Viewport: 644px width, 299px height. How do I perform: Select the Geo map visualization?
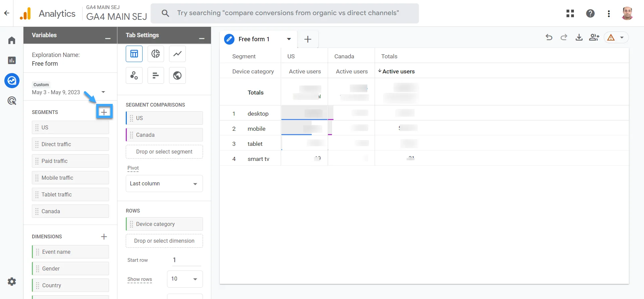[x=177, y=75]
